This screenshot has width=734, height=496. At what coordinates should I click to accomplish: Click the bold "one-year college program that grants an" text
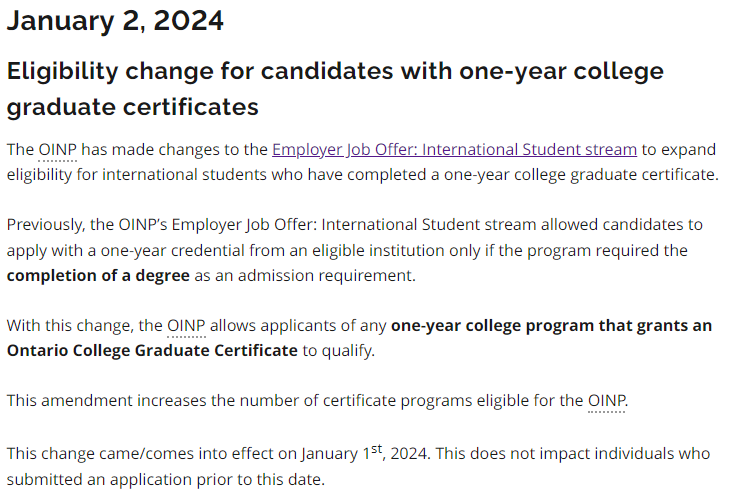(551, 326)
